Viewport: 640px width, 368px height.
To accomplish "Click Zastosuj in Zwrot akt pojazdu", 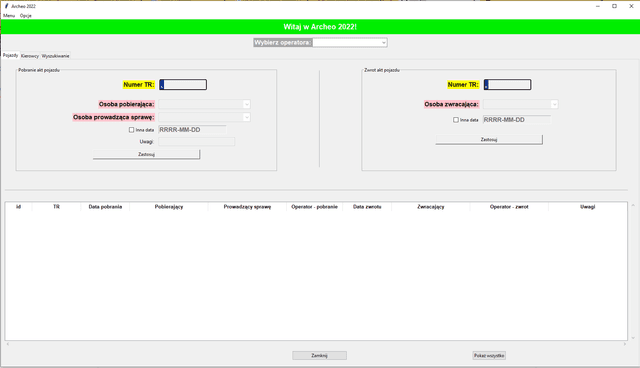I will point(489,140).
